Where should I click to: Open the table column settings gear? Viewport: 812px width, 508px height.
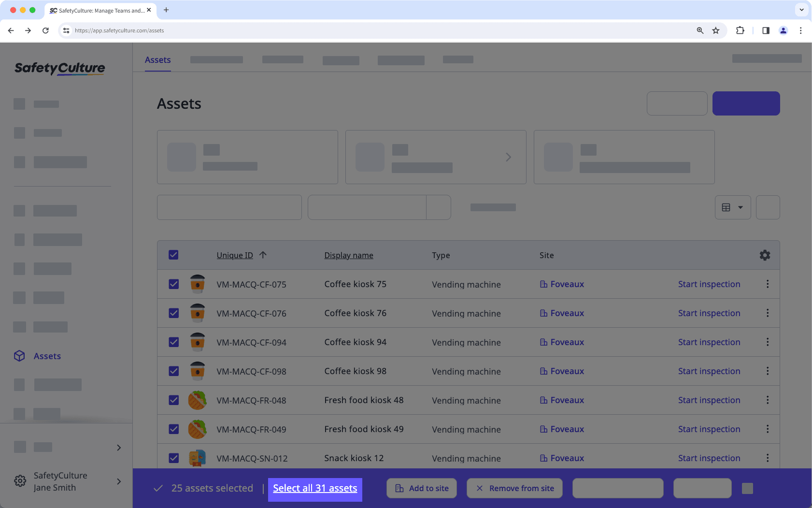pyautogui.click(x=765, y=255)
